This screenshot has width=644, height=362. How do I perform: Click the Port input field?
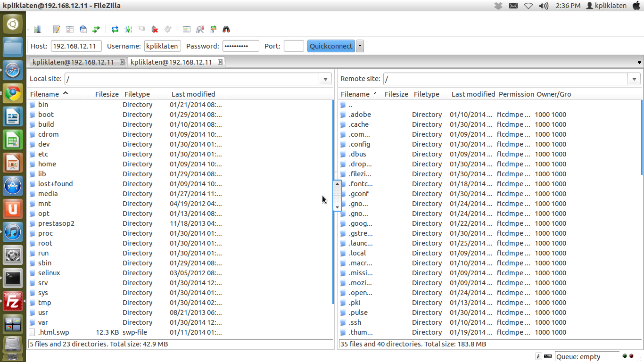pyautogui.click(x=294, y=46)
